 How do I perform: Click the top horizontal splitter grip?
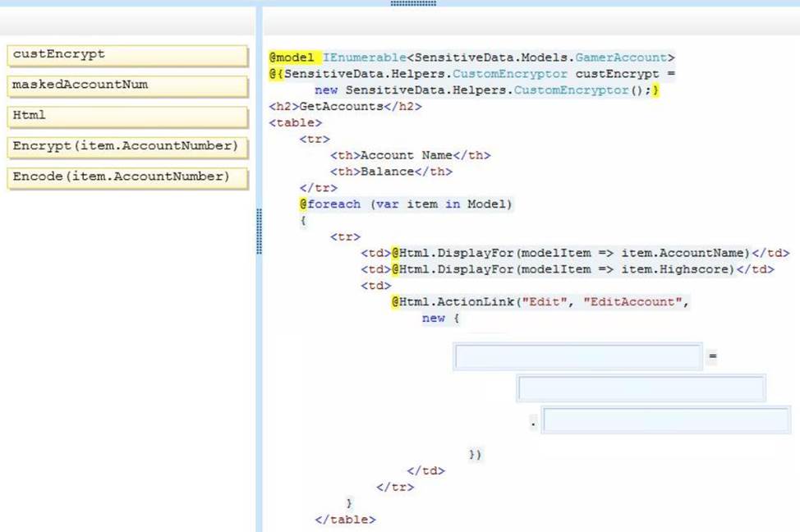click(413, 3)
